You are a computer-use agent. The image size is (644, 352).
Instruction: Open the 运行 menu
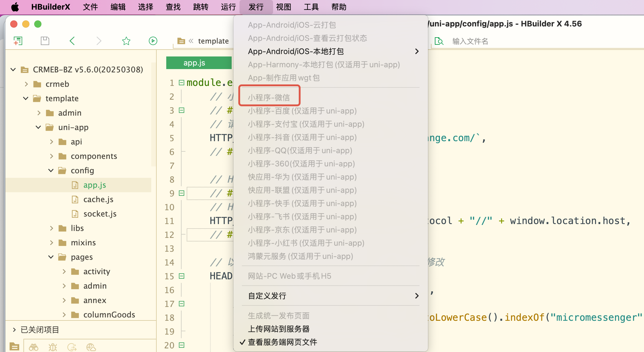tap(228, 7)
